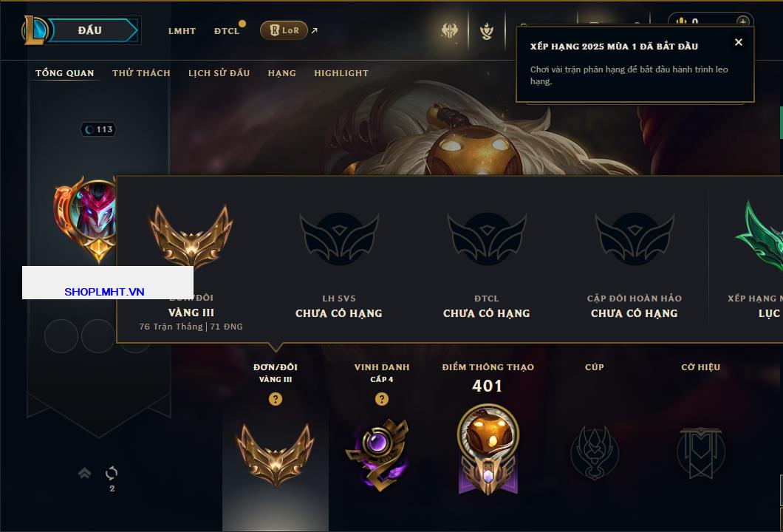
Task: Click the Điểm Thông Thạo mastery champion badge
Action: [488, 449]
